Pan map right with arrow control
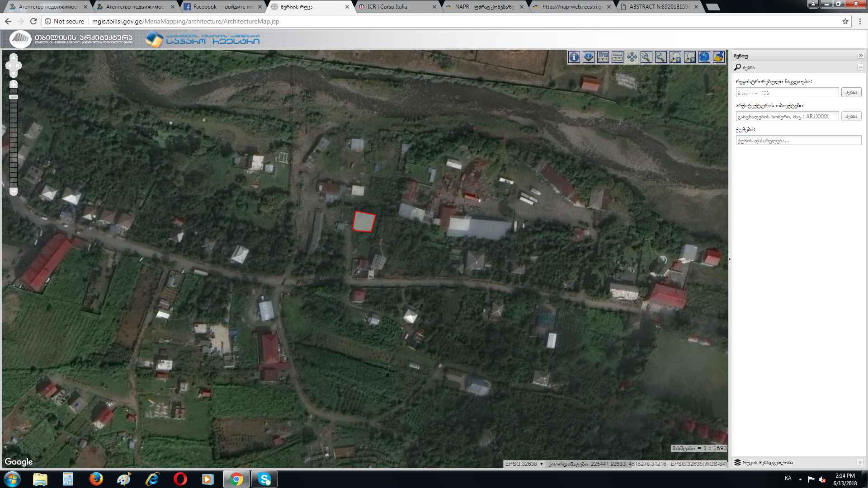The width and height of the screenshot is (868, 488). click(x=19, y=66)
